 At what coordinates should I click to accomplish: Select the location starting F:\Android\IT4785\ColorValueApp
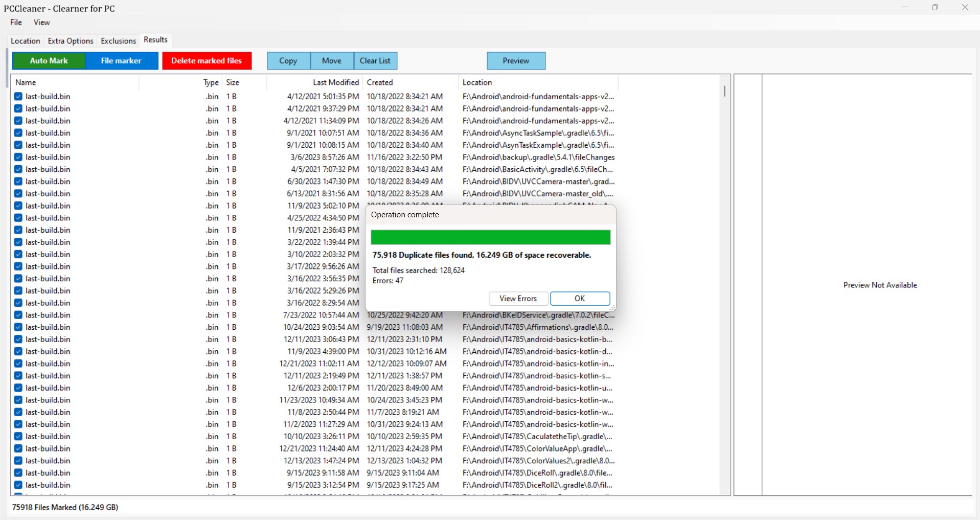click(x=537, y=449)
